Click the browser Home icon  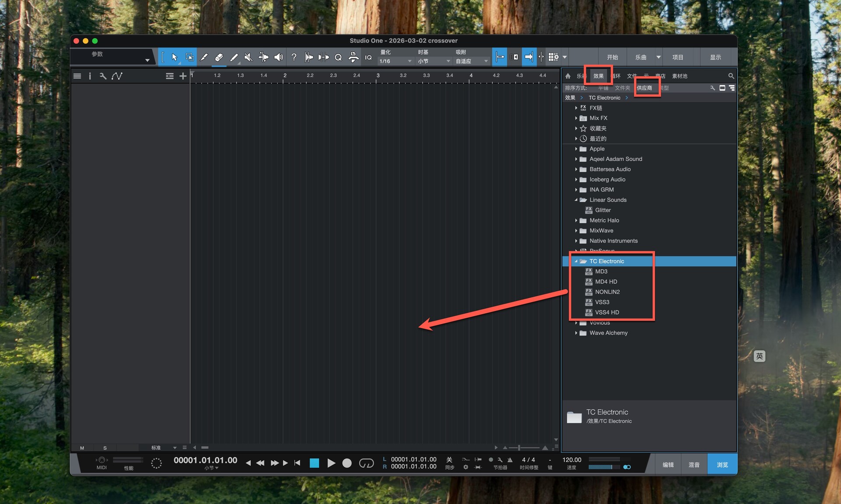[568, 76]
